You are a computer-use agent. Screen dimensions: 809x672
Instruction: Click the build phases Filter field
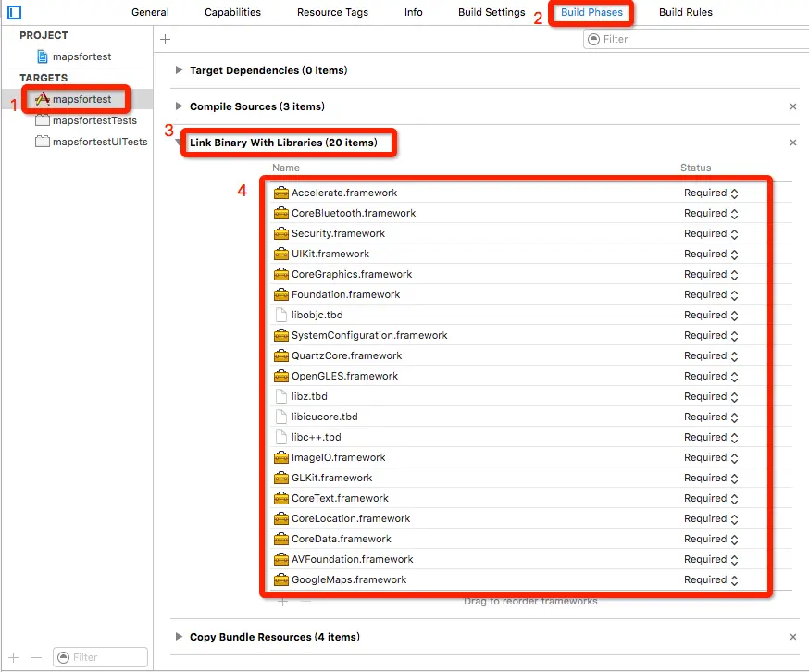(x=696, y=39)
